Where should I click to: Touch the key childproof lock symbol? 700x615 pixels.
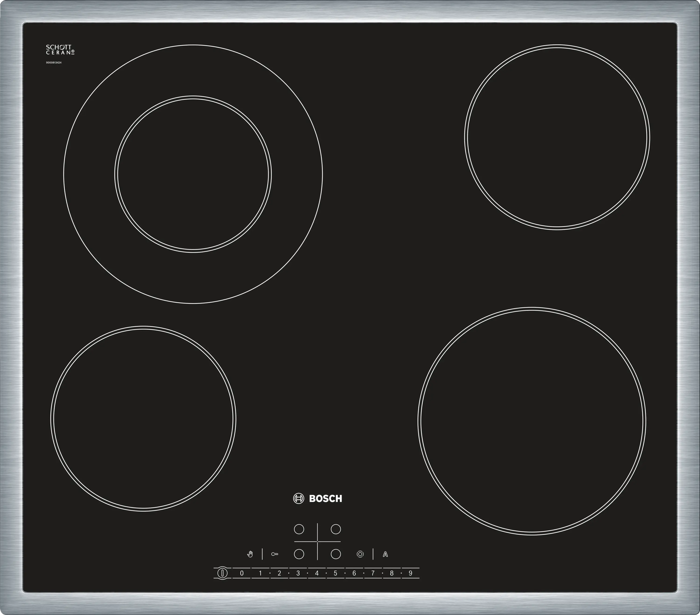[x=275, y=554]
